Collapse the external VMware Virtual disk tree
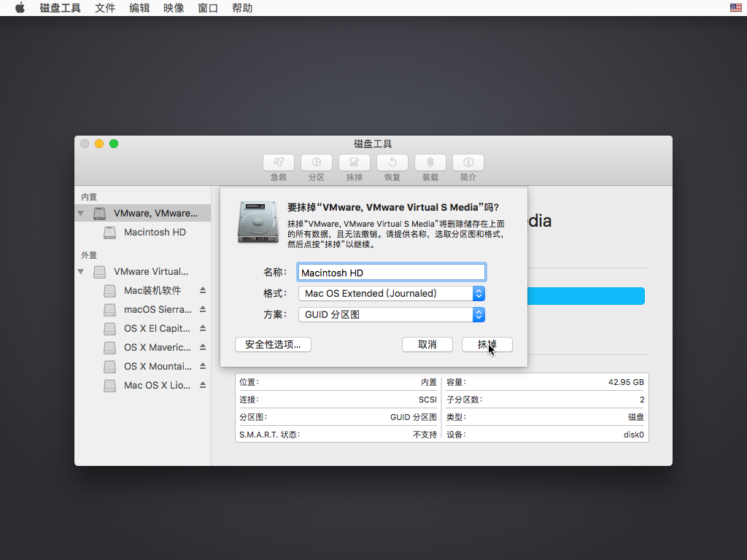 click(80, 272)
